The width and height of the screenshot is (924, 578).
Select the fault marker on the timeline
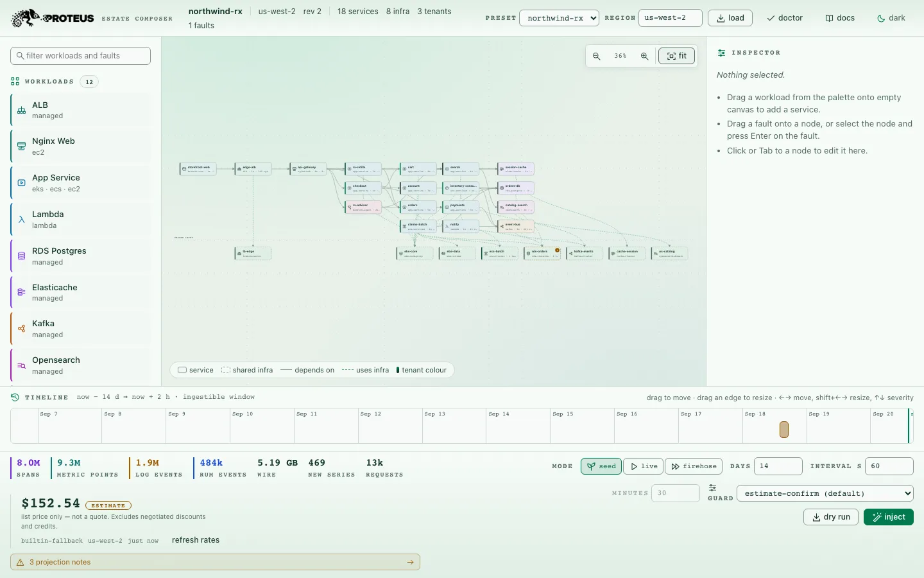point(784,430)
